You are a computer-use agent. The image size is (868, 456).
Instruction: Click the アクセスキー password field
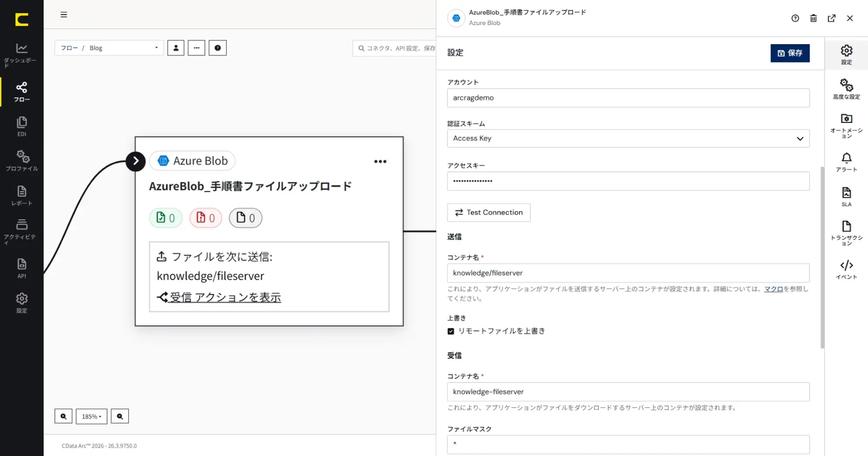[628, 181]
